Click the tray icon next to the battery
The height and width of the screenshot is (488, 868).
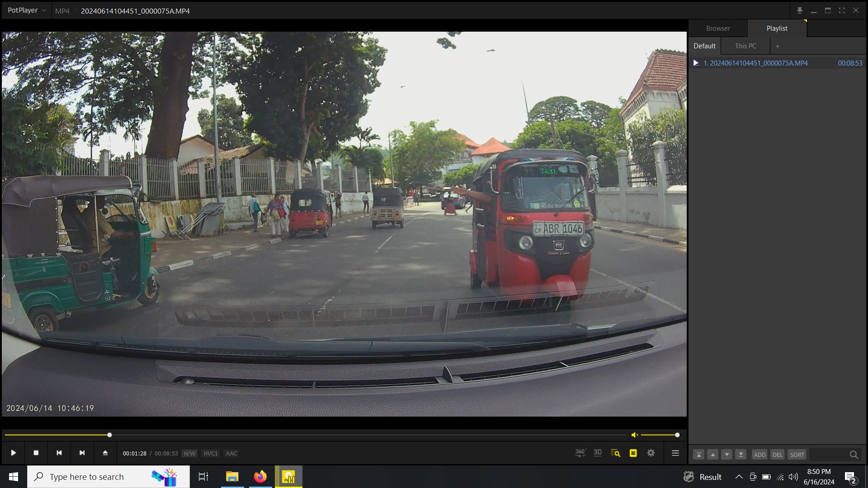click(x=753, y=477)
